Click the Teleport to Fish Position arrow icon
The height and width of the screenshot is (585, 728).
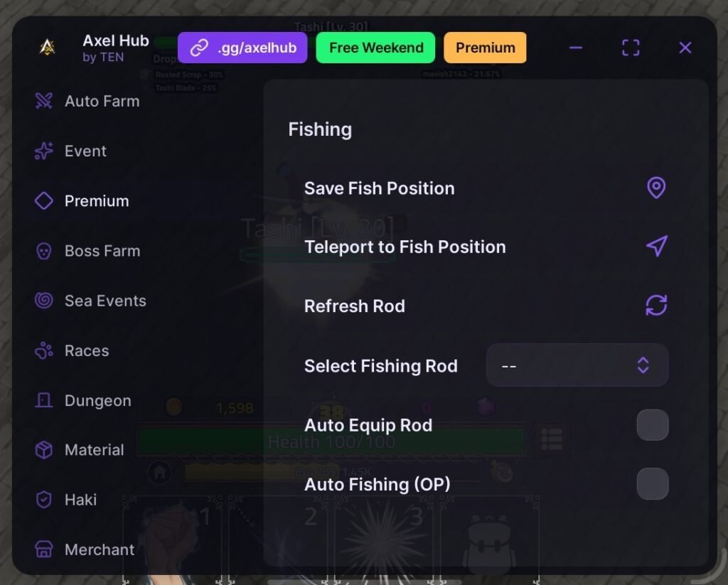(x=656, y=247)
